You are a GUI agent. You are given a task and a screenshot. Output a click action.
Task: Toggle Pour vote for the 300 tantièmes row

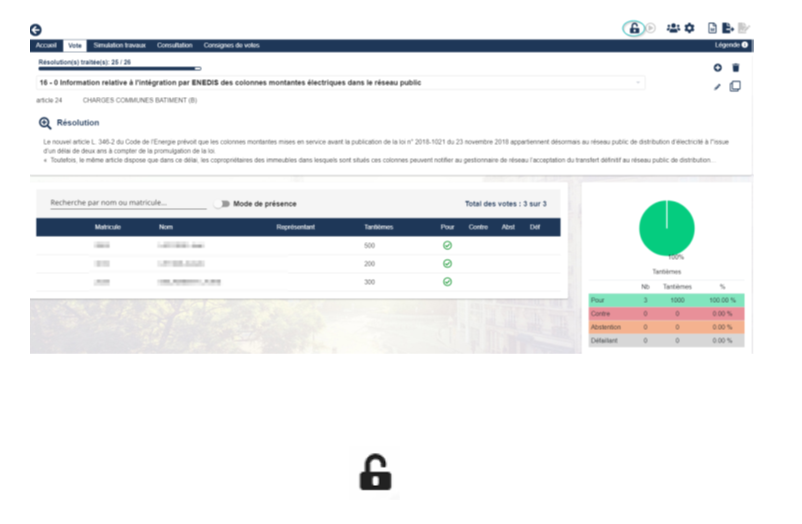point(447,282)
